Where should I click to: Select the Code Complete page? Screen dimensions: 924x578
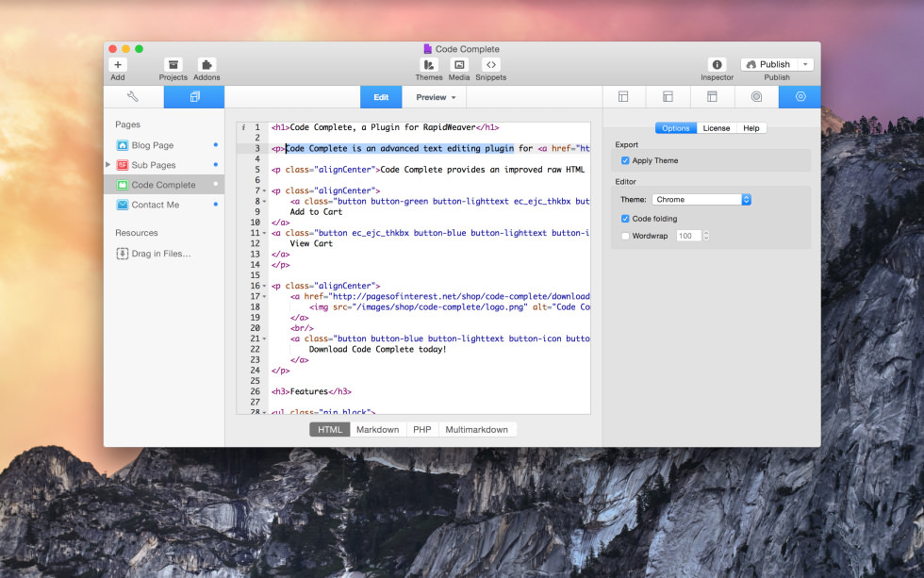click(x=164, y=185)
